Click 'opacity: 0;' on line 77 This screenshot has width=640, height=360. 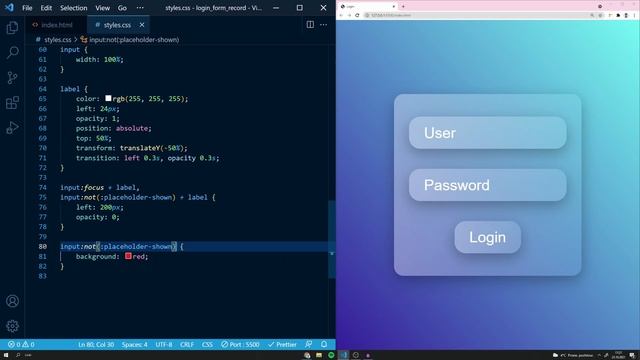pos(98,217)
